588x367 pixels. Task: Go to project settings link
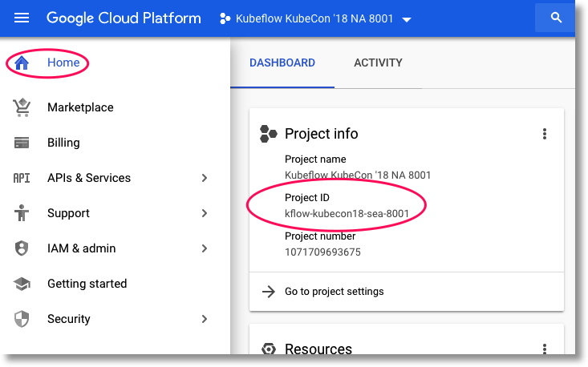334,292
